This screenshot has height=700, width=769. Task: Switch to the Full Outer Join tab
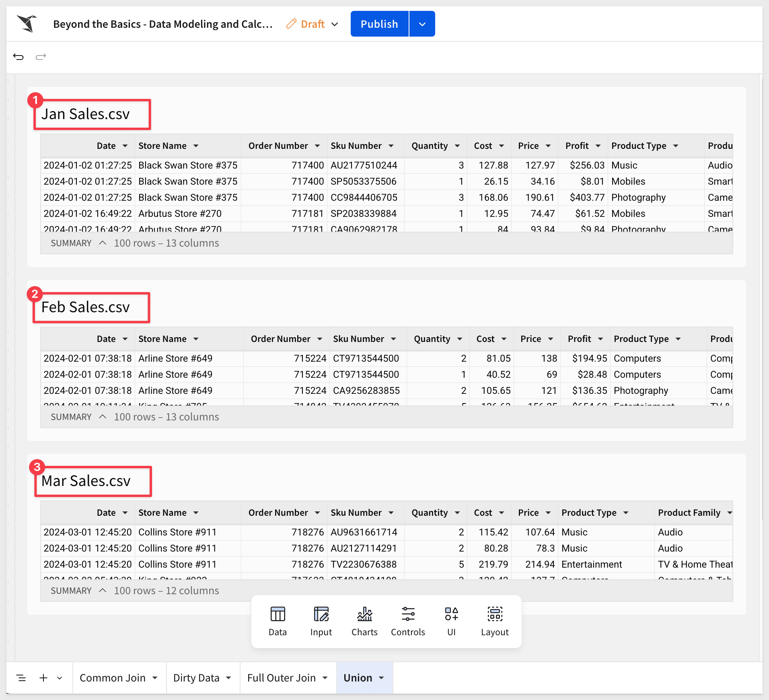point(282,678)
